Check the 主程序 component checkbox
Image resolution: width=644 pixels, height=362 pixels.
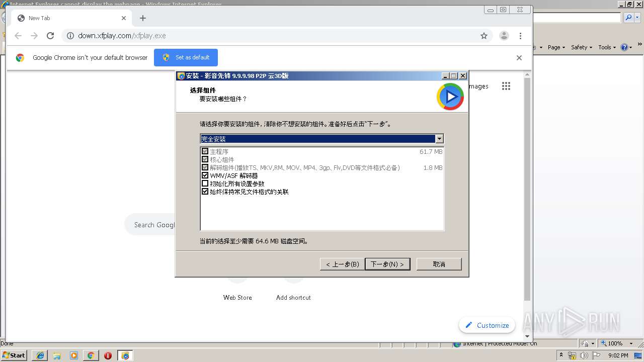point(205,151)
